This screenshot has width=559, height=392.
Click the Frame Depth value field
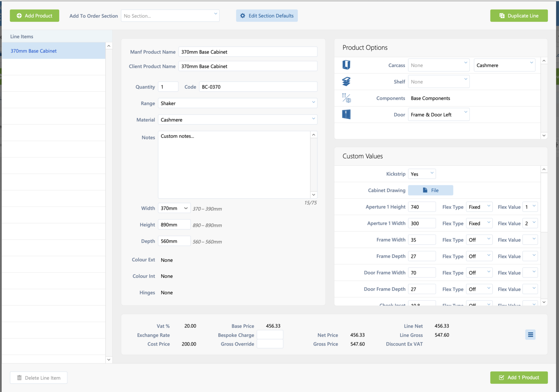click(422, 256)
